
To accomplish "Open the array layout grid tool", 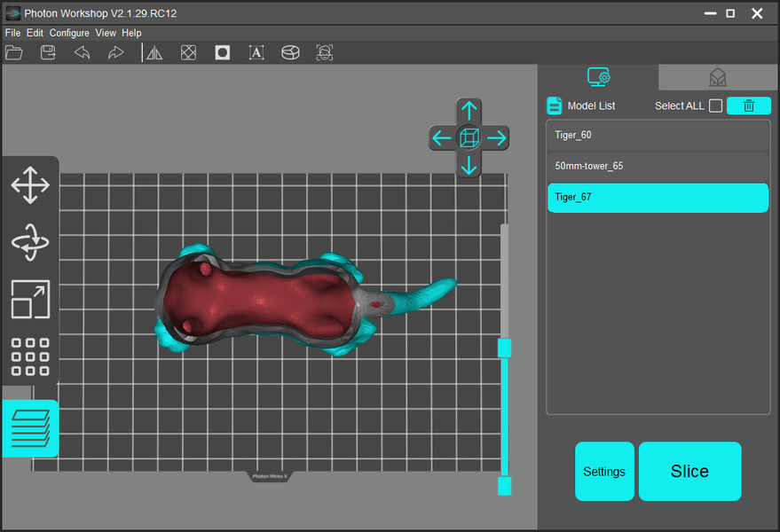I will [x=30, y=356].
